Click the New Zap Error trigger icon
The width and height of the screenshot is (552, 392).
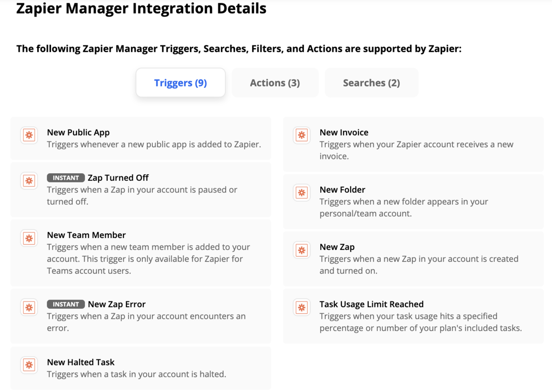(x=29, y=307)
